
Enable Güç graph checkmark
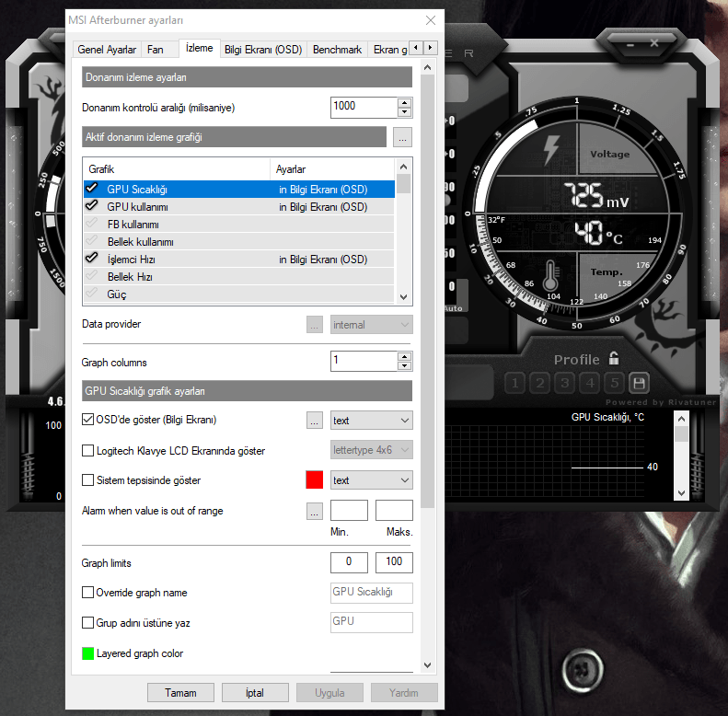tap(92, 293)
